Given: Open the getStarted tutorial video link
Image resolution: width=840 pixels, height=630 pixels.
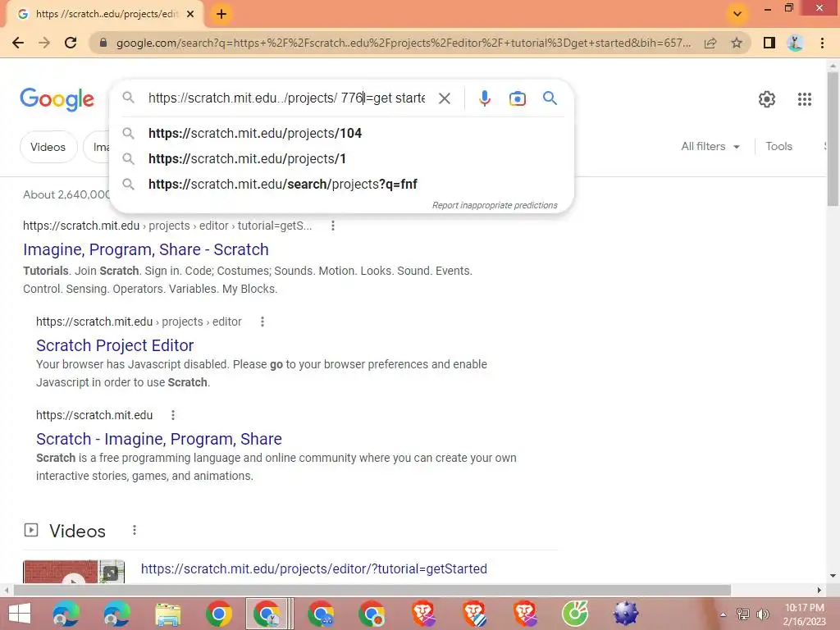Looking at the screenshot, I should pyautogui.click(x=314, y=568).
